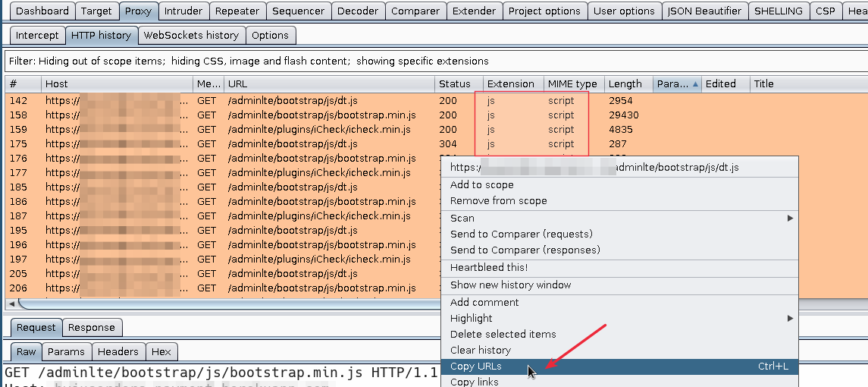
Task: Expand the Scan submenu arrow
Action: pyautogui.click(x=790, y=218)
